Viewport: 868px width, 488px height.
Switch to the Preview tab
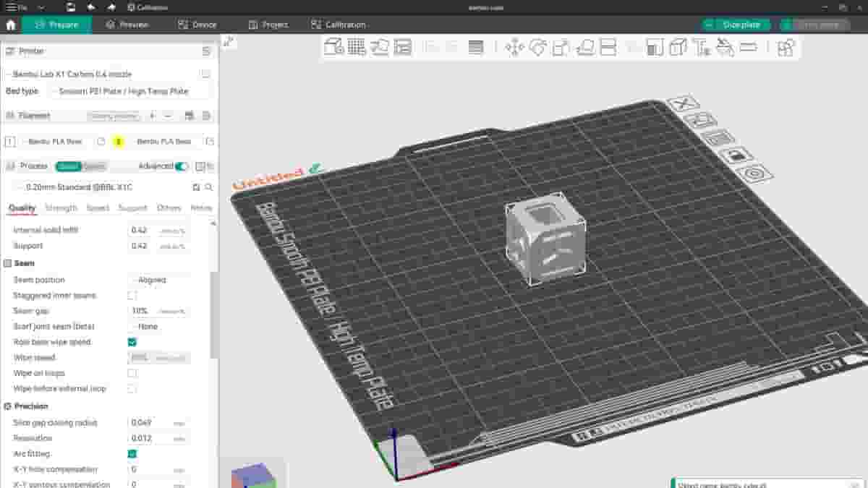click(x=130, y=24)
